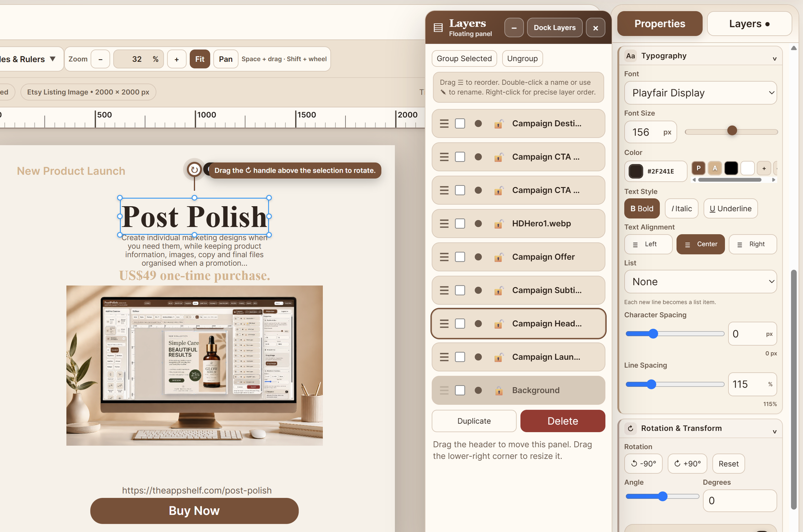Viewport: 803px width, 532px height.
Task: Duplicate the selected layer
Action: click(474, 421)
